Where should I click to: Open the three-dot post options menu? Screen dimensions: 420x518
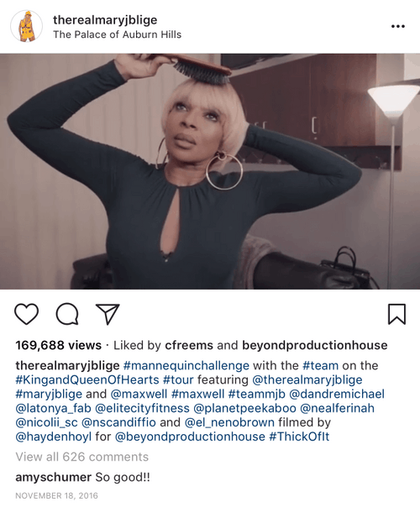click(x=398, y=26)
